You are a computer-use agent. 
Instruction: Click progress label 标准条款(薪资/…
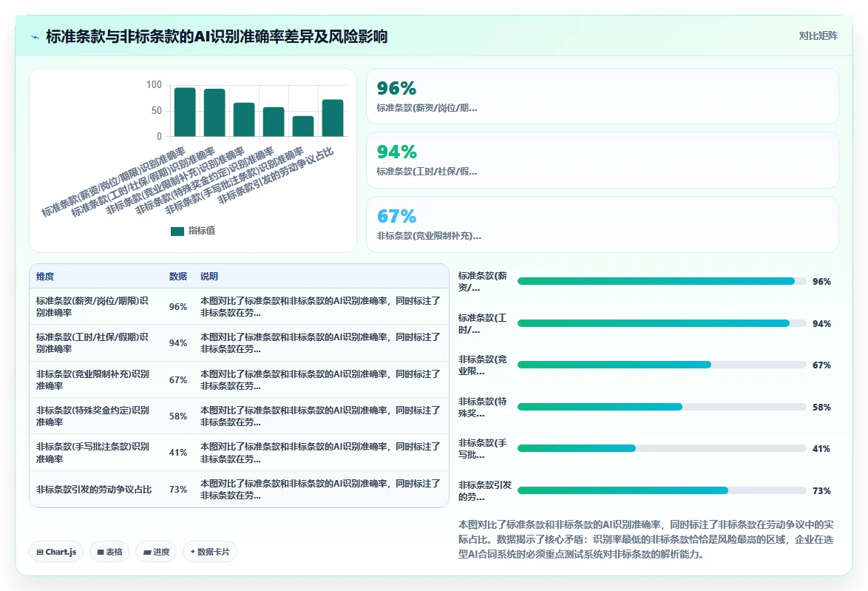pos(483,281)
